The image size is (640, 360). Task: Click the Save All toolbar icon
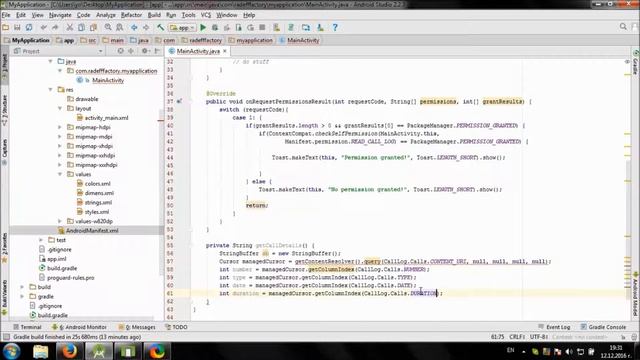pos(17,27)
